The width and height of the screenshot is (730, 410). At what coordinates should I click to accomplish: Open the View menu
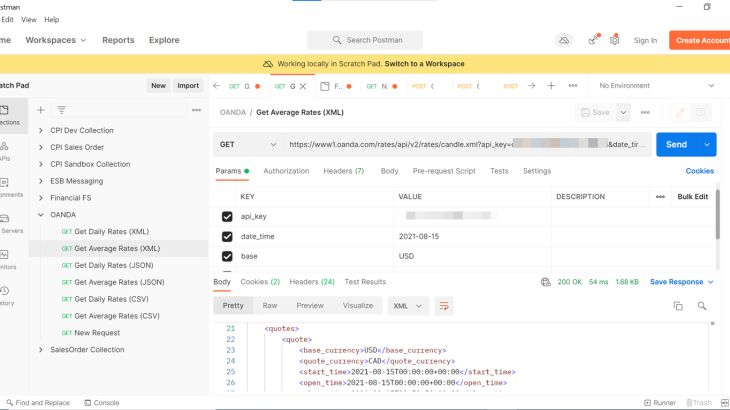pyautogui.click(x=28, y=20)
